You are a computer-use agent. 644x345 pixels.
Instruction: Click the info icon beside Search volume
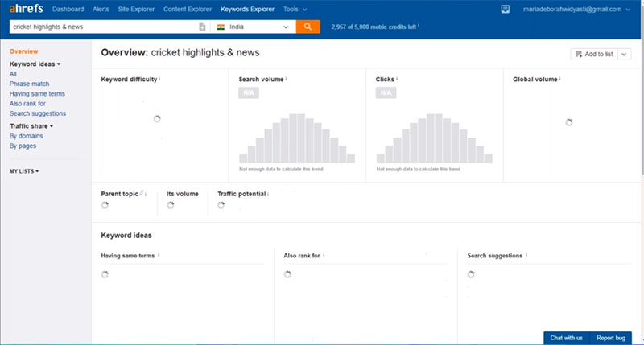(287, 80)
